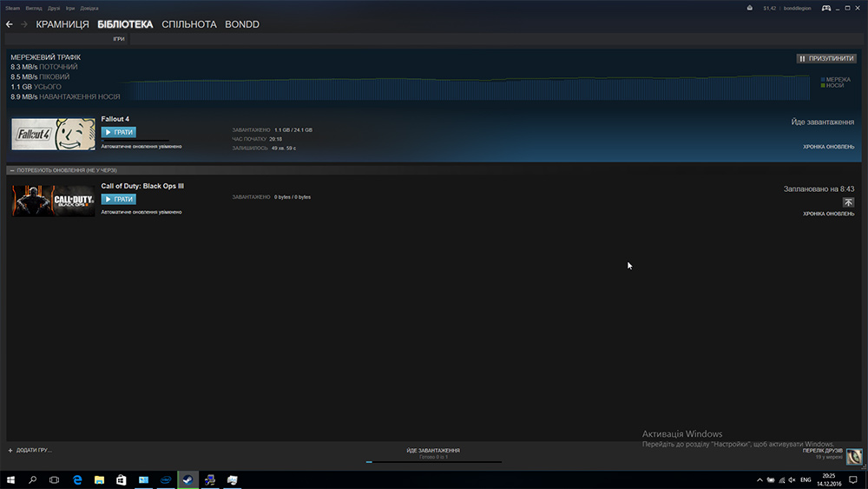Click ДОДАТИ ГРУ link

pos(34,450)
